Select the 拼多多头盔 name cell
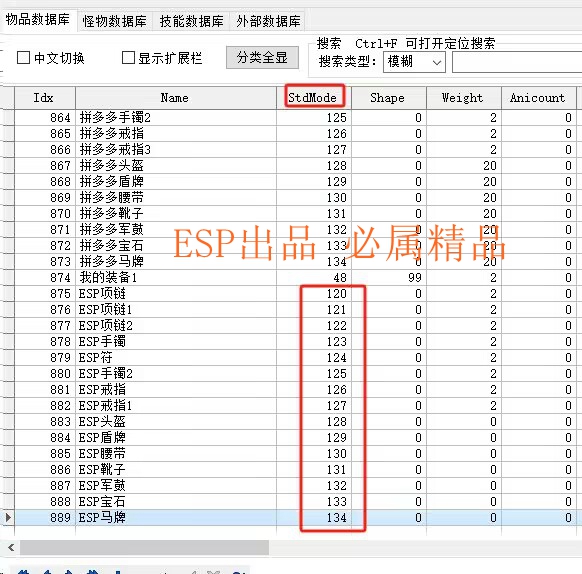The width and height of the screenshot is (582, 574). click(x=176, y=166)
